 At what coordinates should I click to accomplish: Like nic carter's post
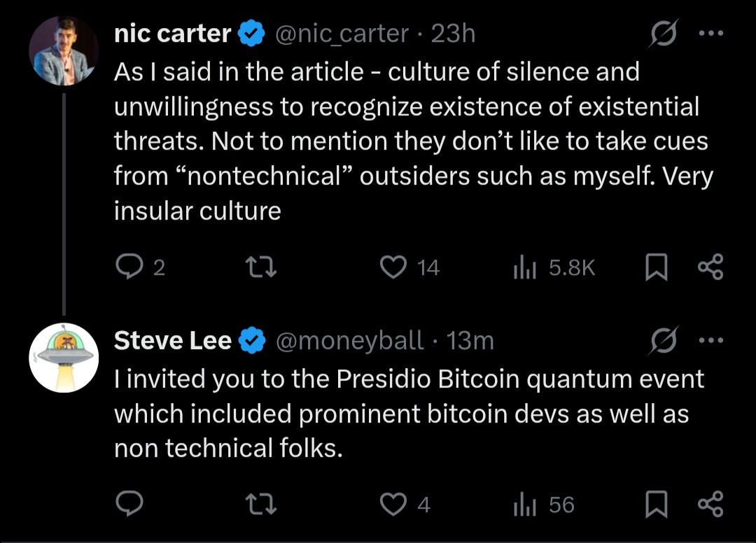point(394,267)
